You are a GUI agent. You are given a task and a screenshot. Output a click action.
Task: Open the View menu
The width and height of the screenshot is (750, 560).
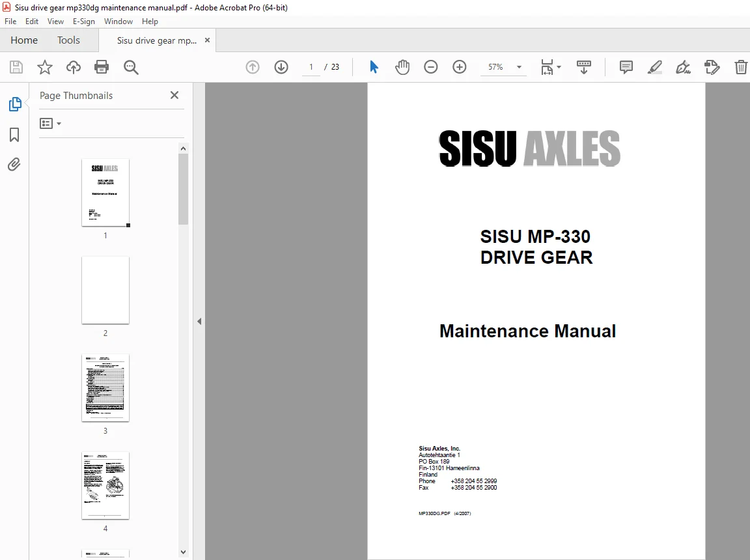click(55, 21)
